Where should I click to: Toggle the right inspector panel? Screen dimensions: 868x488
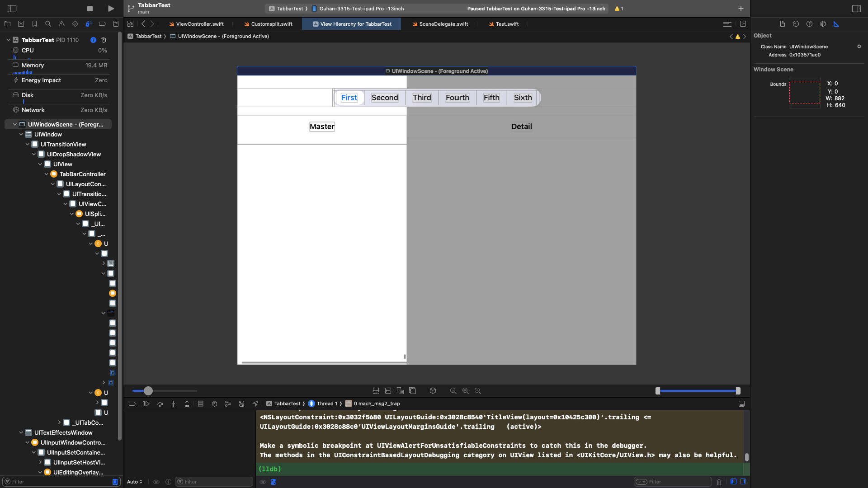(856, 9)
